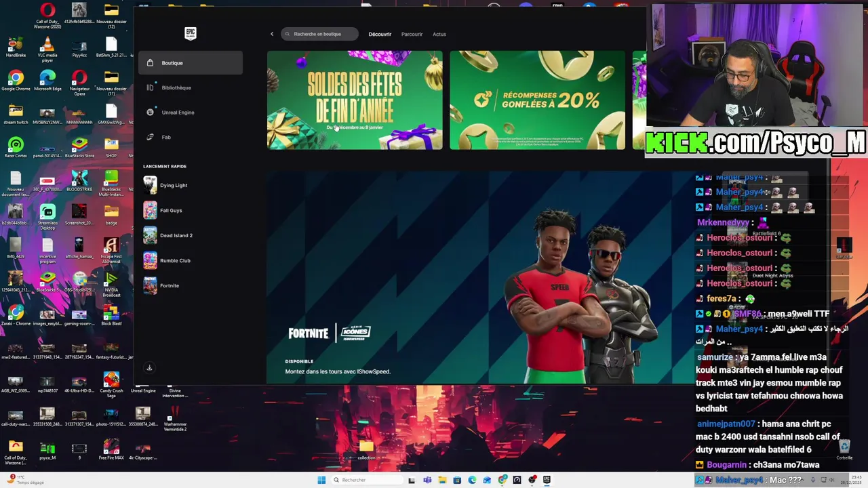Select the collection folder on the desktop
This screenshot has height=488, width=868.
coord(366,449)
